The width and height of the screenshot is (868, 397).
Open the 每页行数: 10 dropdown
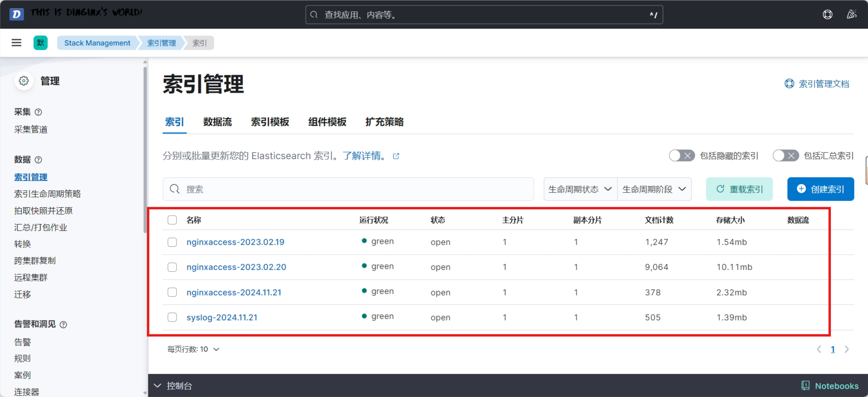point(193,349)
